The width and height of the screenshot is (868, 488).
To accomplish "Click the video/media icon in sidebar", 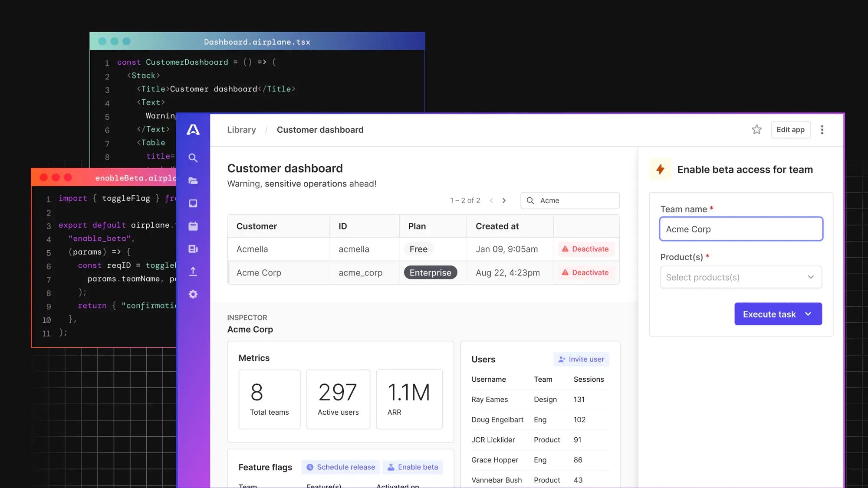I will tap(193, 249).
